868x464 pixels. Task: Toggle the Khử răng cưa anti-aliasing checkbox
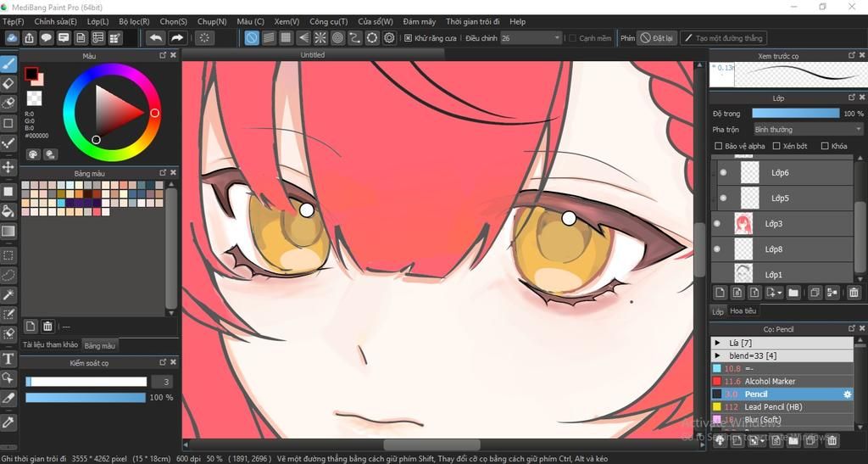point(408,38)
